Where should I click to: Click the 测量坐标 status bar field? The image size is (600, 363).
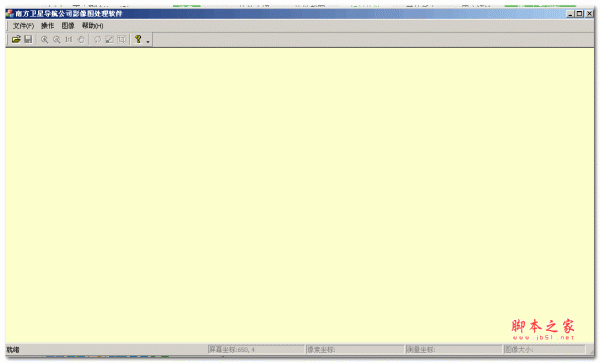pos(453,350)
